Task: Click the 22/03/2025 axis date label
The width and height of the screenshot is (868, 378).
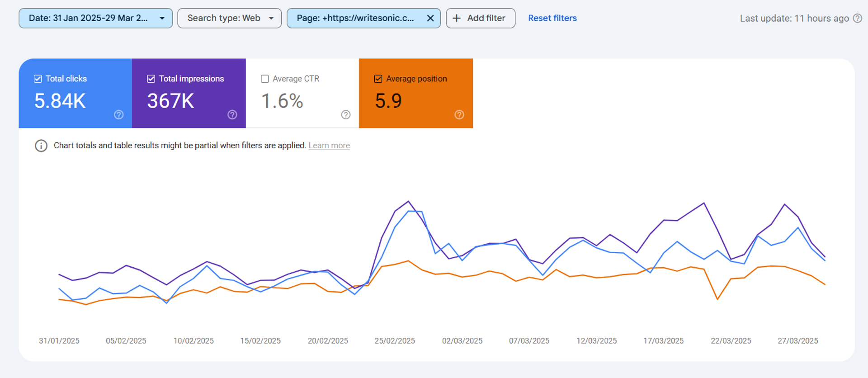Action: pos(731,341)
